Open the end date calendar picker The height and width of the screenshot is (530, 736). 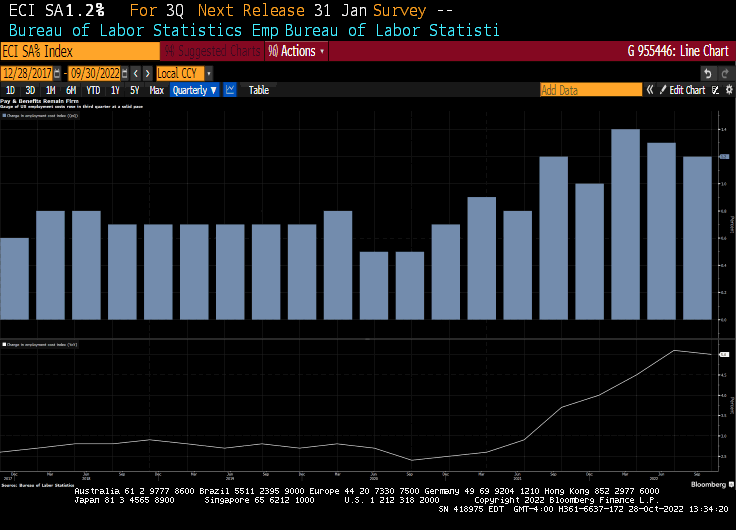pyautogui.click(x=124, y=73)
